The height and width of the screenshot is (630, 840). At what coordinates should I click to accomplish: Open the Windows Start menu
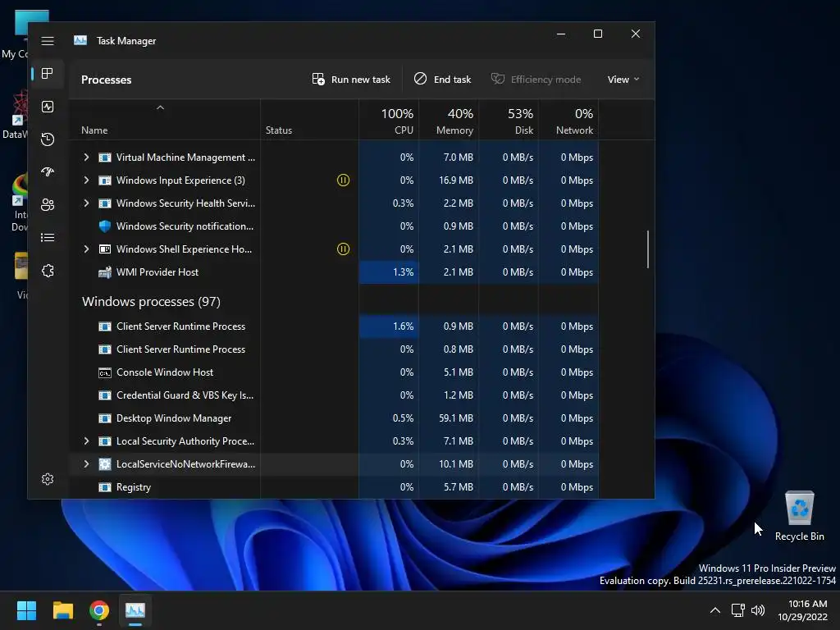26,610
